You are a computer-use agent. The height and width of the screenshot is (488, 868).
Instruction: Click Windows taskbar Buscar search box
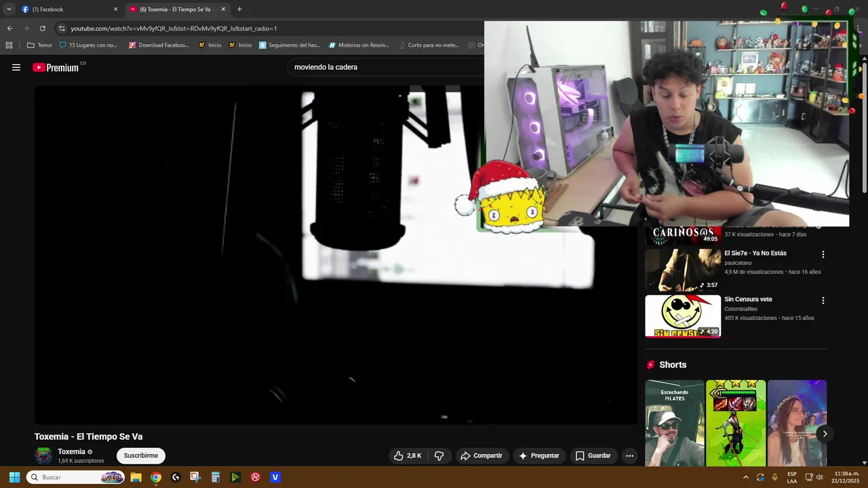(75, 477)
